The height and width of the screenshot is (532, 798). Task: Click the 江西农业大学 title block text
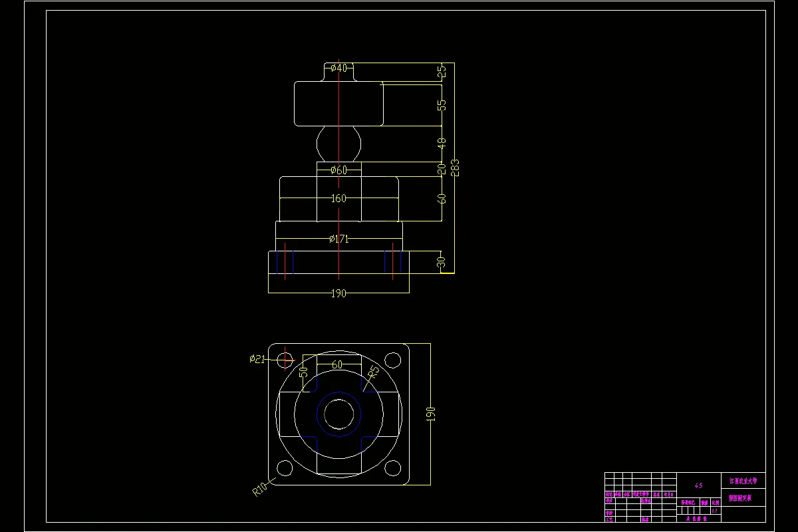743,480
